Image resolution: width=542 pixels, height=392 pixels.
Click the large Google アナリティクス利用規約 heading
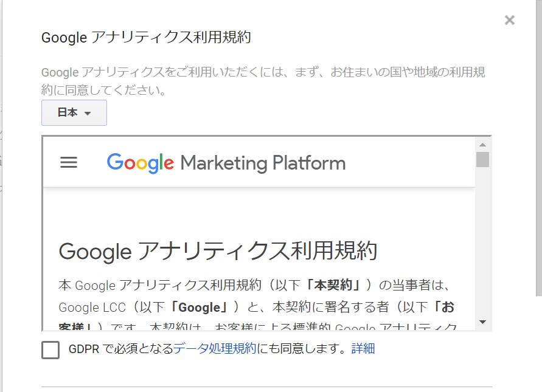(x=218, y=251)
